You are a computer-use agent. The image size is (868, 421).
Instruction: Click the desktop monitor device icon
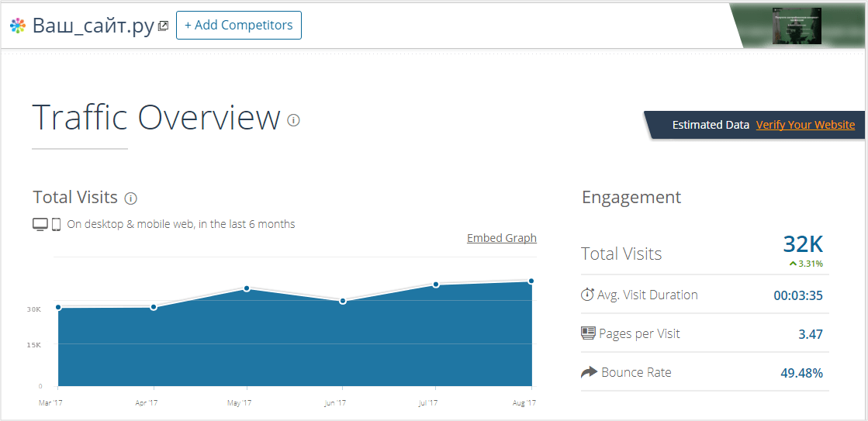pyautogui.click(x=40, y=224)
